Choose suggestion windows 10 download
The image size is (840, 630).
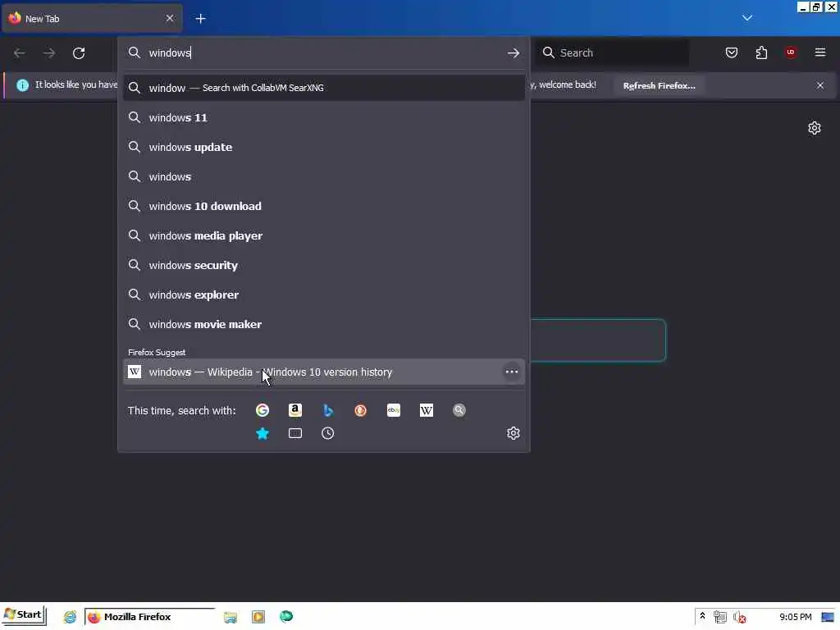pyautogui.click(x=323, y=206)
